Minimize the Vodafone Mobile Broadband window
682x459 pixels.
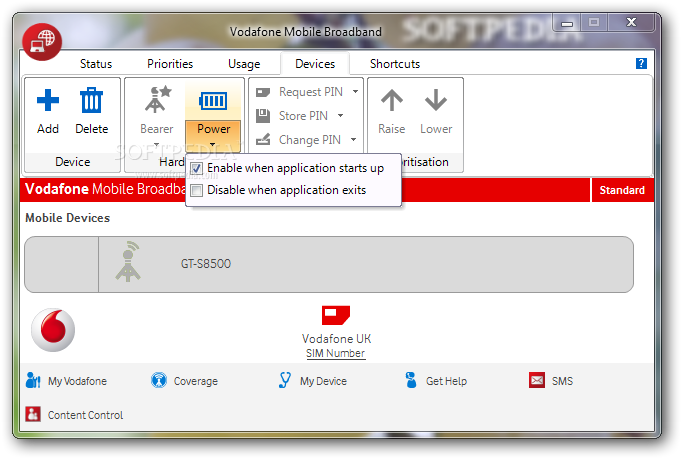pos(567,23)
